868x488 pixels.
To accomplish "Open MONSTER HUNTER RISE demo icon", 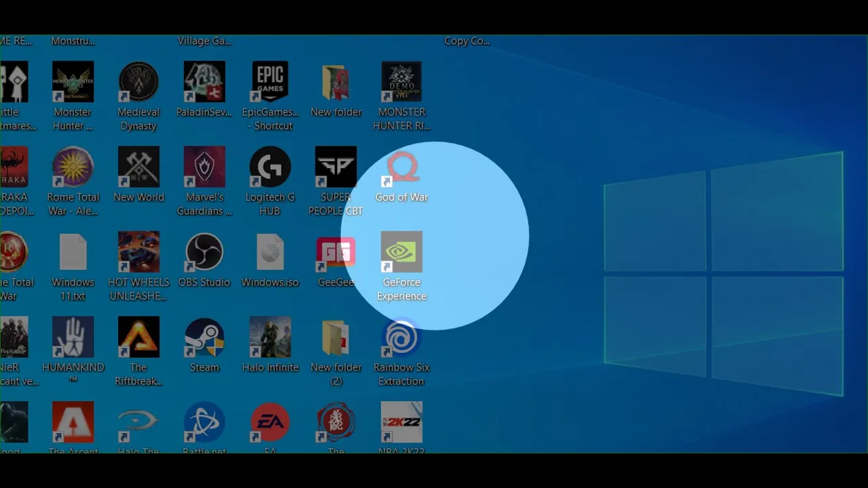I will (401, 82).
